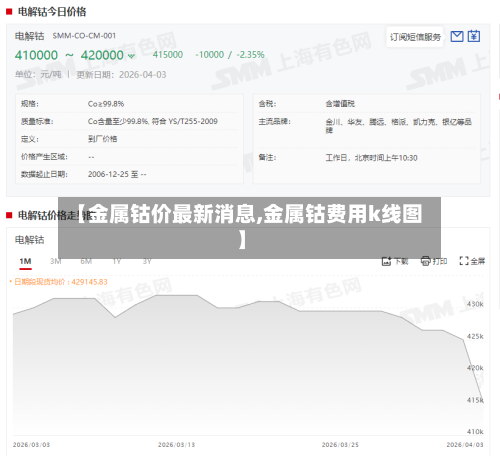
Task: Click the 2026/04/03 x-axis date label
Action: [465, 445]
